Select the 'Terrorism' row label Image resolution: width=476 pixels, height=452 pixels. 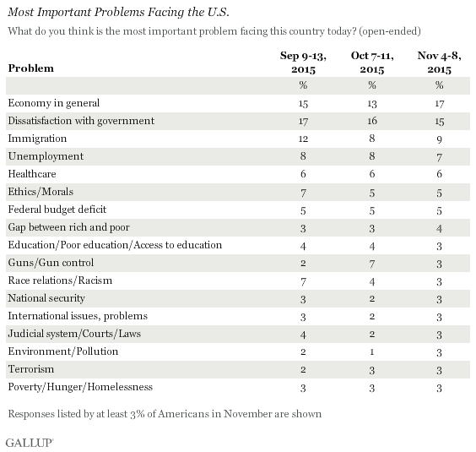31,369
